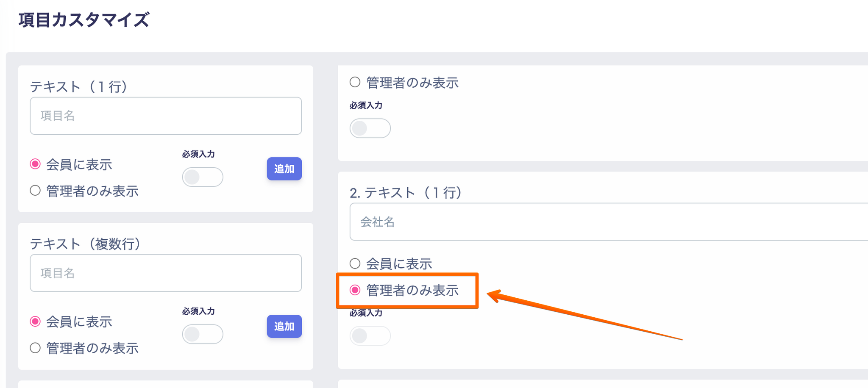
Task: Click the item name field under テキスト（複数行）
Action: tap(165, 273)
